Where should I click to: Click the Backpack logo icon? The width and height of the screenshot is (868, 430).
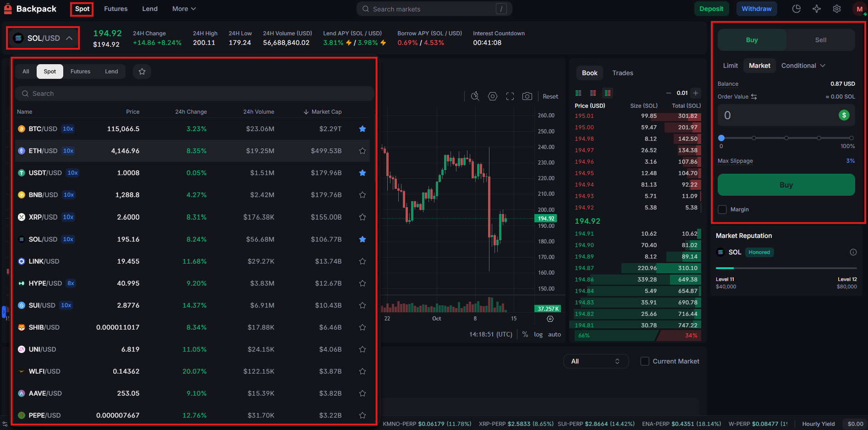click(8, 9)
